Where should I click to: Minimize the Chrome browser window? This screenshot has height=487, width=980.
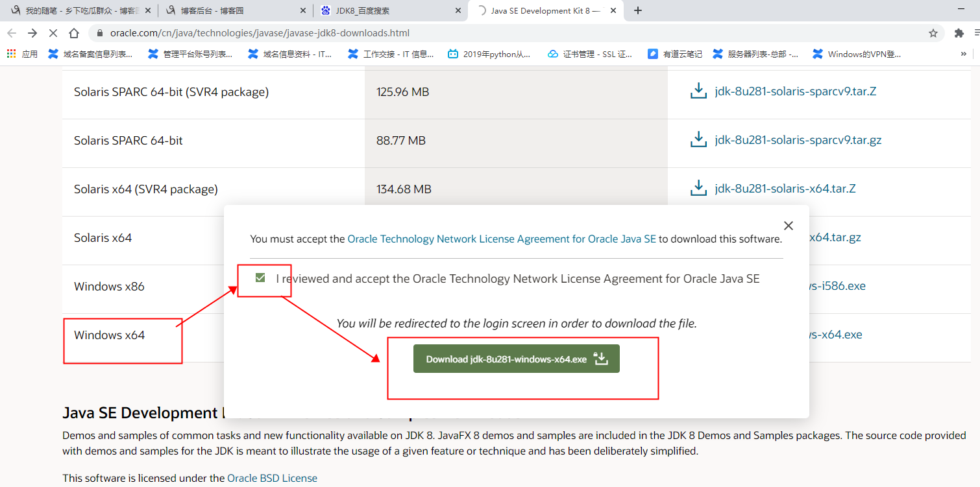click(x=962, y=10)
